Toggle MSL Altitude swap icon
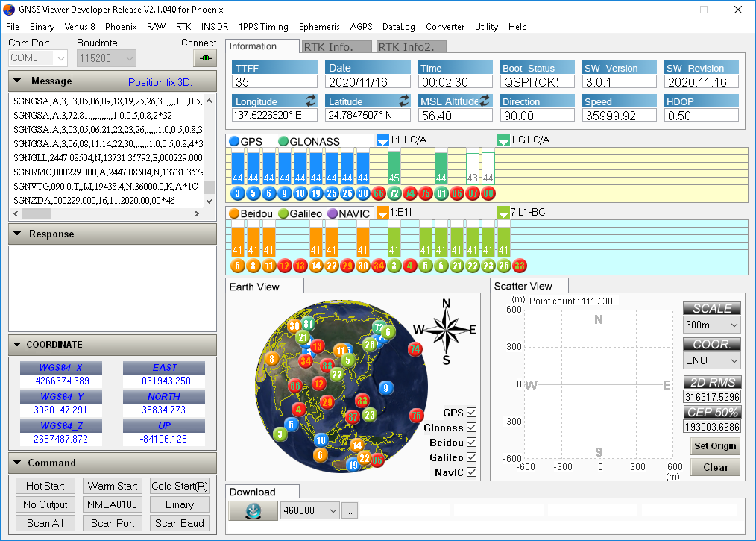 pos(485,101)
